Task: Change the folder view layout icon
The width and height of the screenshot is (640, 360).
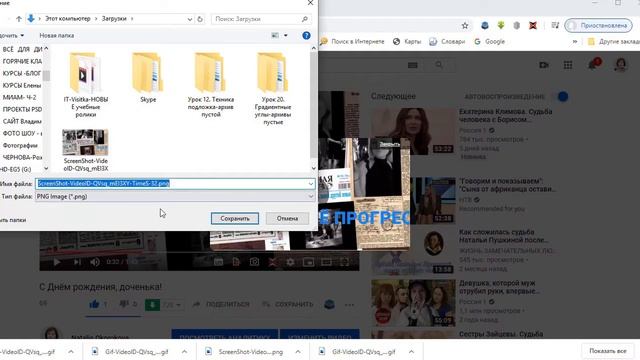Action: [276, 36]
